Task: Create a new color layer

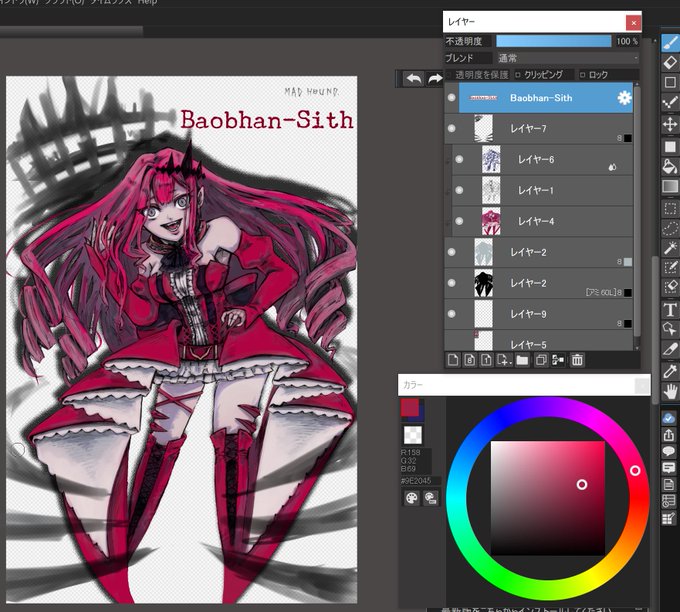Action: (453, 360)
